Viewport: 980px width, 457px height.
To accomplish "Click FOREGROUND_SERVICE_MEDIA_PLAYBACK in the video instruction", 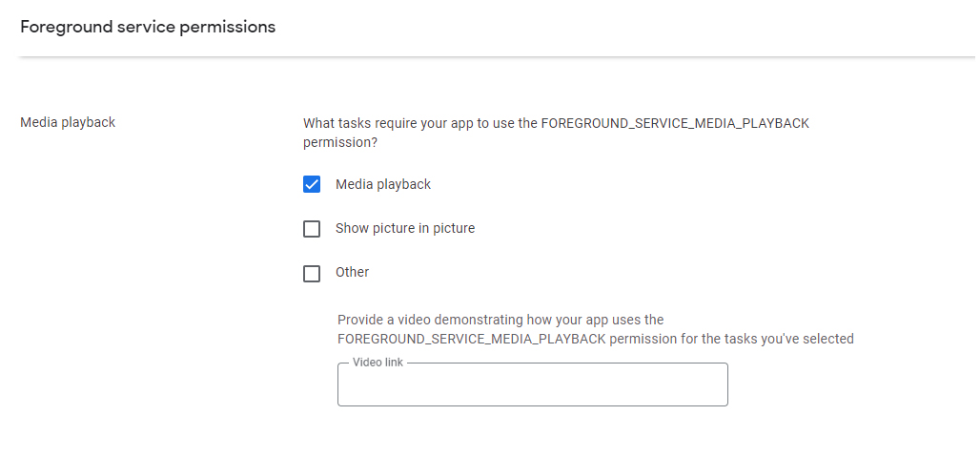I will [471, 339].
